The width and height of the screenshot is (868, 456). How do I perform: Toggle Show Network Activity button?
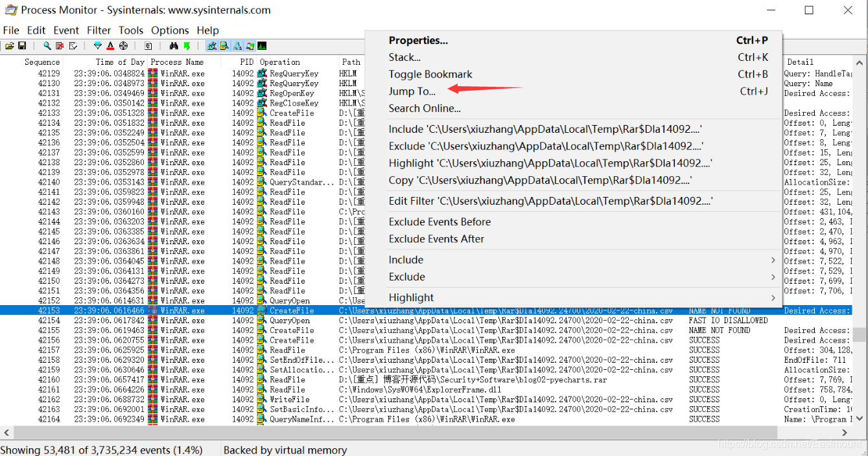237,46
